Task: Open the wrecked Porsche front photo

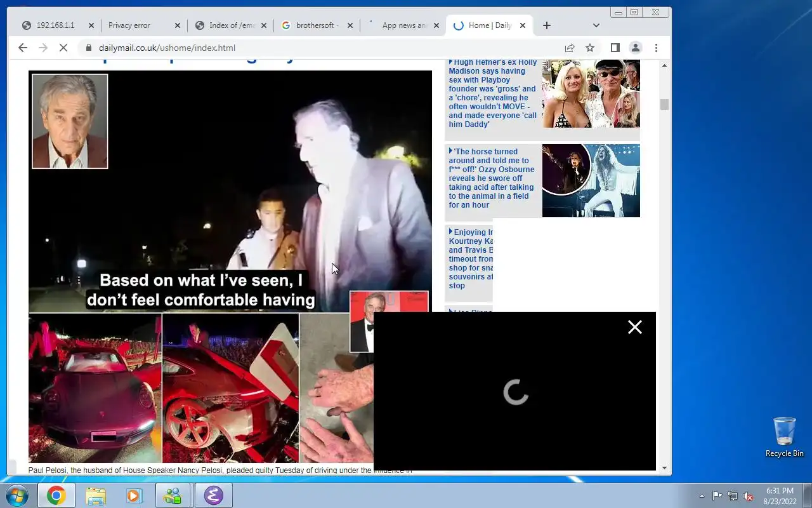Action: pyautogui.click(x=95, y=388)
